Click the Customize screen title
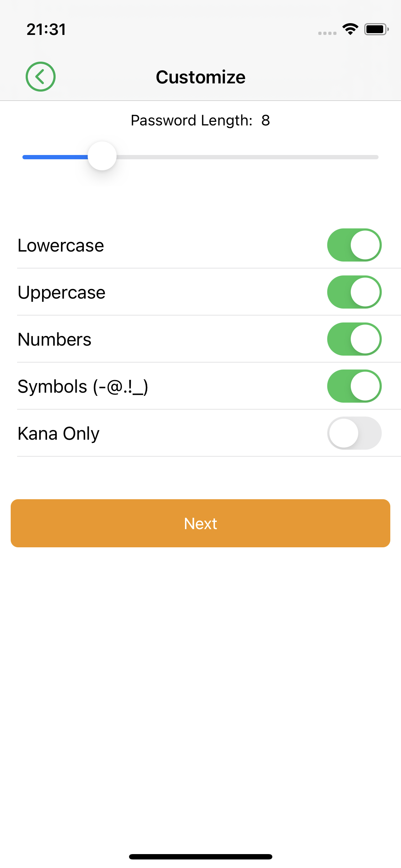The image size is (401, 868). coord(201,77)
